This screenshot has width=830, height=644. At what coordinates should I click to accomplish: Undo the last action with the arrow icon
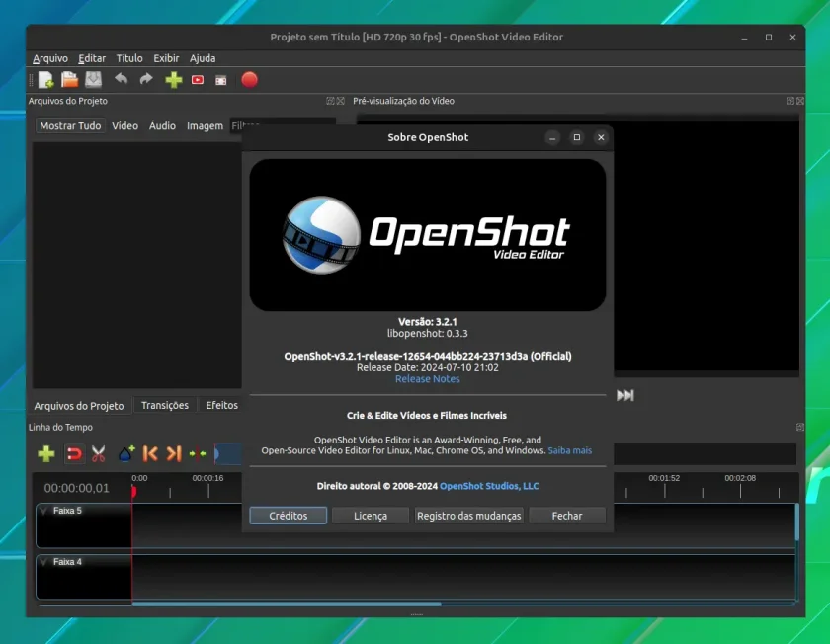tap(122, 79)
